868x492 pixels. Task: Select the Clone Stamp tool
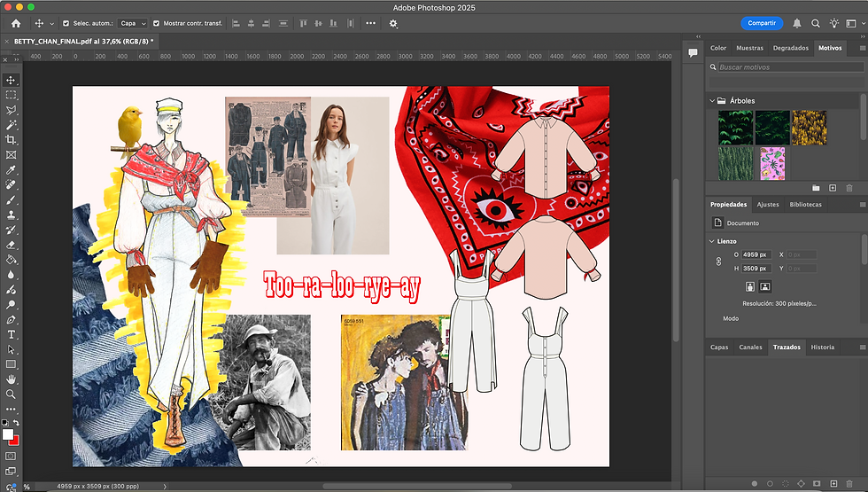coord(11,215)
